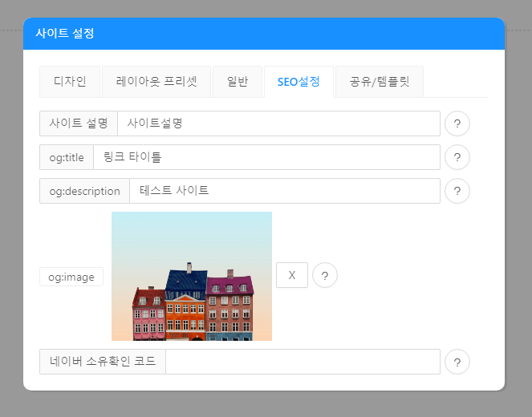Viewport: 532px width, 417px height.
Task: Click help icon next to 사이트 설명 field
Action: [457, 124]
